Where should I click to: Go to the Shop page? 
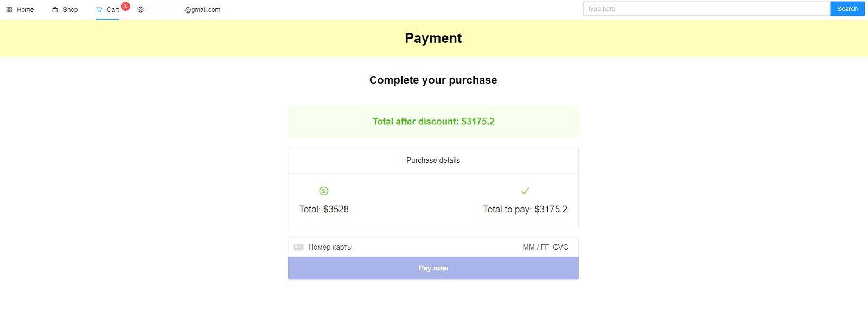pos(70,9)
